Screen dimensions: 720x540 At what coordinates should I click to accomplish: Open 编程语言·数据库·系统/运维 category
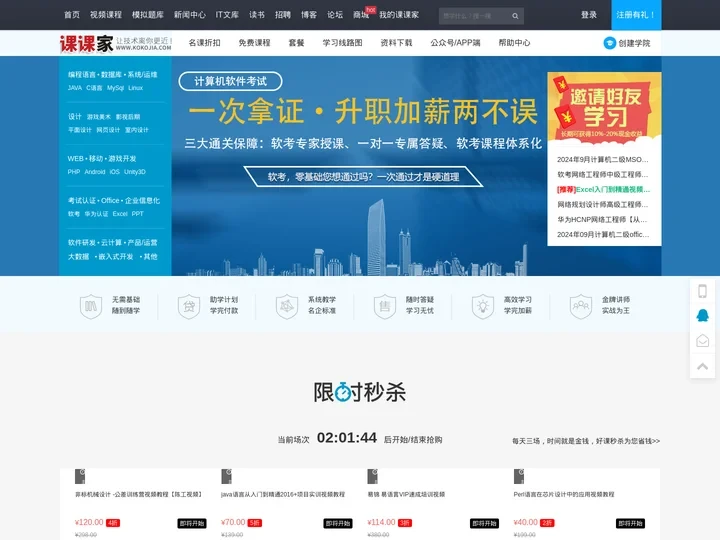click(x=113, y=74)
